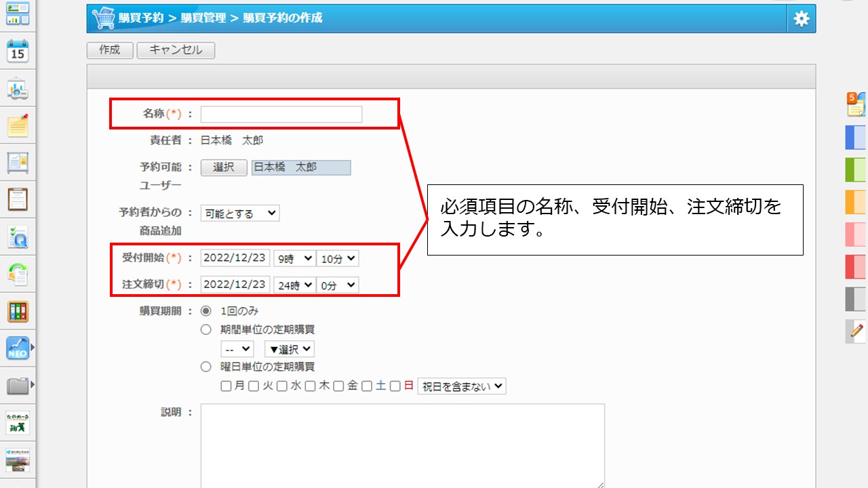
Task: Open the ▼選択 period unit dropdown
Action: tap(290, 349)
